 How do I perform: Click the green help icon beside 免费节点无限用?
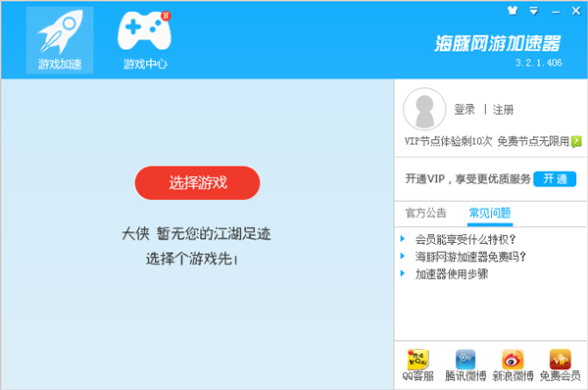point(576,142)
